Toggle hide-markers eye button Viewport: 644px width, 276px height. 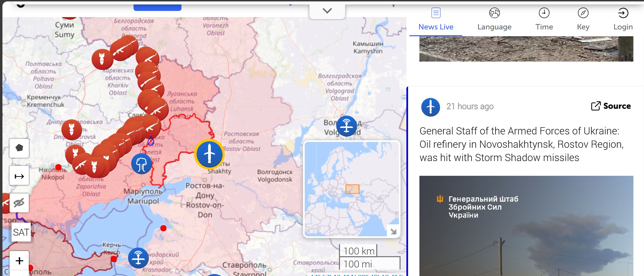[19, 203]
